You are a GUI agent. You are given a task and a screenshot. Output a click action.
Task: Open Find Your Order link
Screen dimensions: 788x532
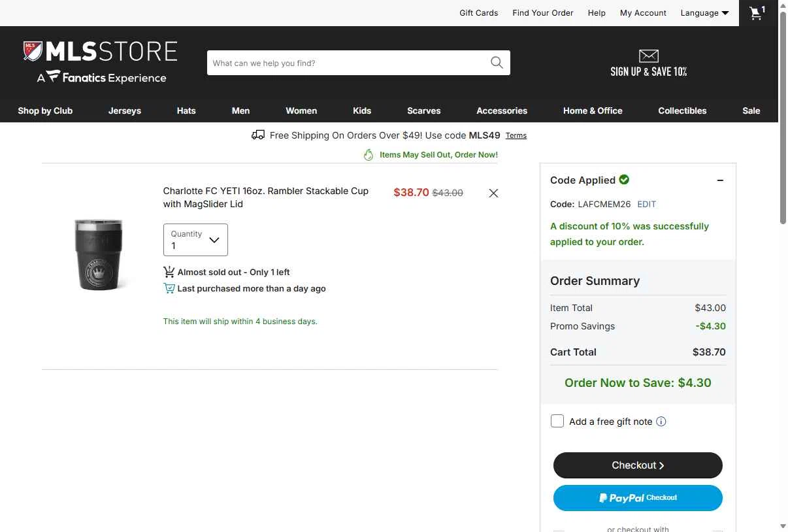click(x=543, y=13)
